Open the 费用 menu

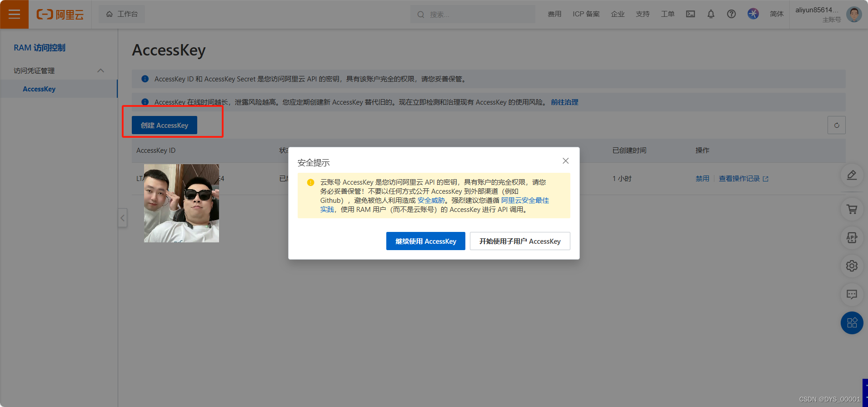[554, 14]
